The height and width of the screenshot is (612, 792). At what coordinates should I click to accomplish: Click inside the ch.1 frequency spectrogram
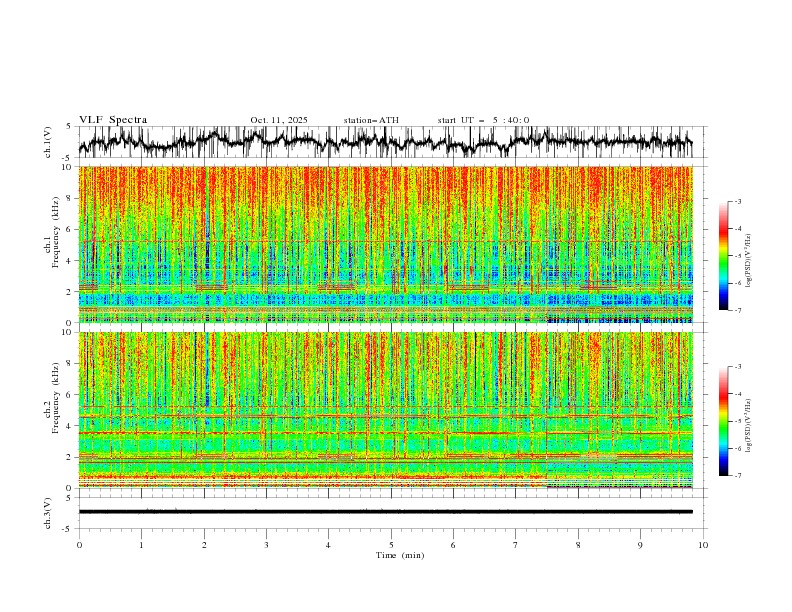385,244
